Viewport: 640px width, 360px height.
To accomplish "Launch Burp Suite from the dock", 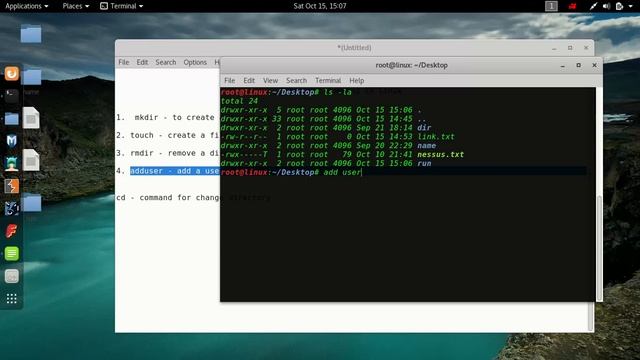I will coord(12,186).
